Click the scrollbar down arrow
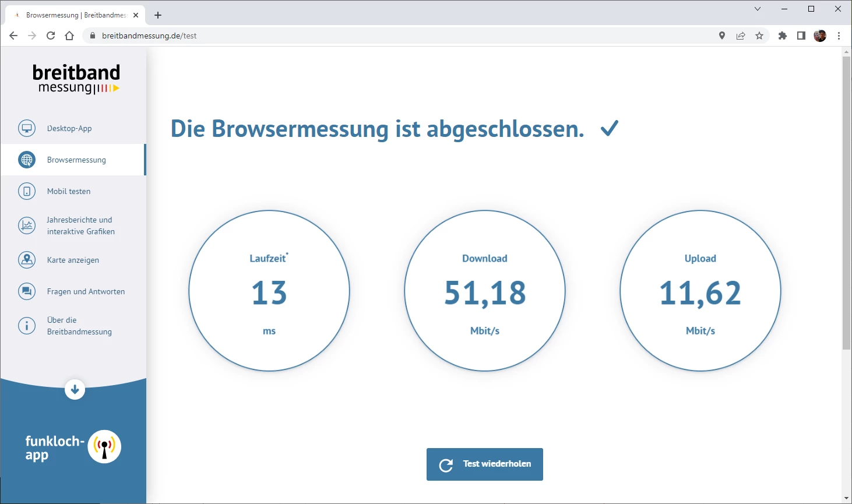852x504 pixels. point(847,499)
